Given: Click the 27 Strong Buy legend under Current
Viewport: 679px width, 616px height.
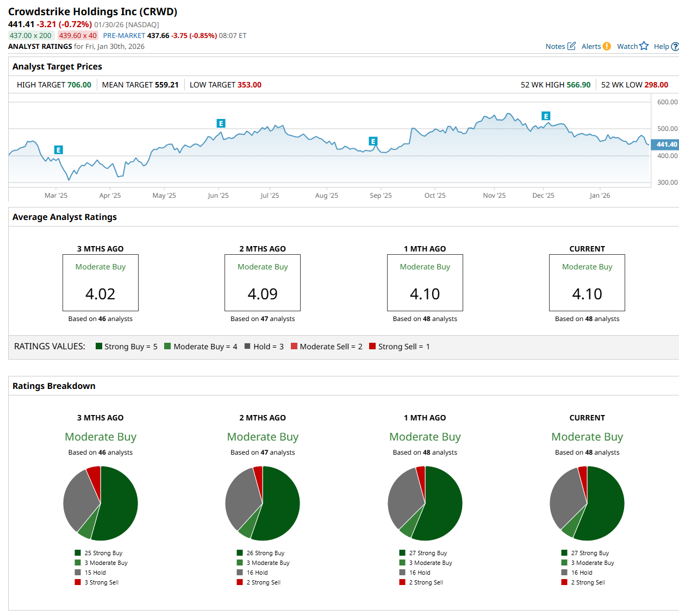Looking at the screenshot, I should pos(589,553).
